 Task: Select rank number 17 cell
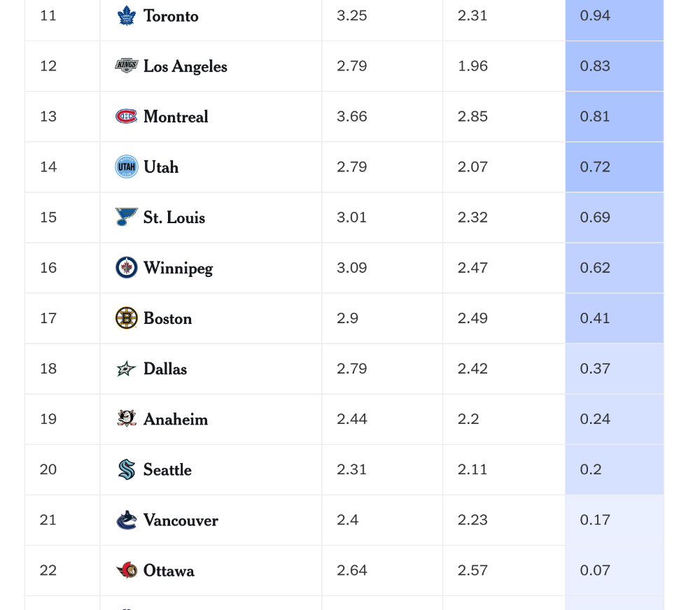[62, 318]
